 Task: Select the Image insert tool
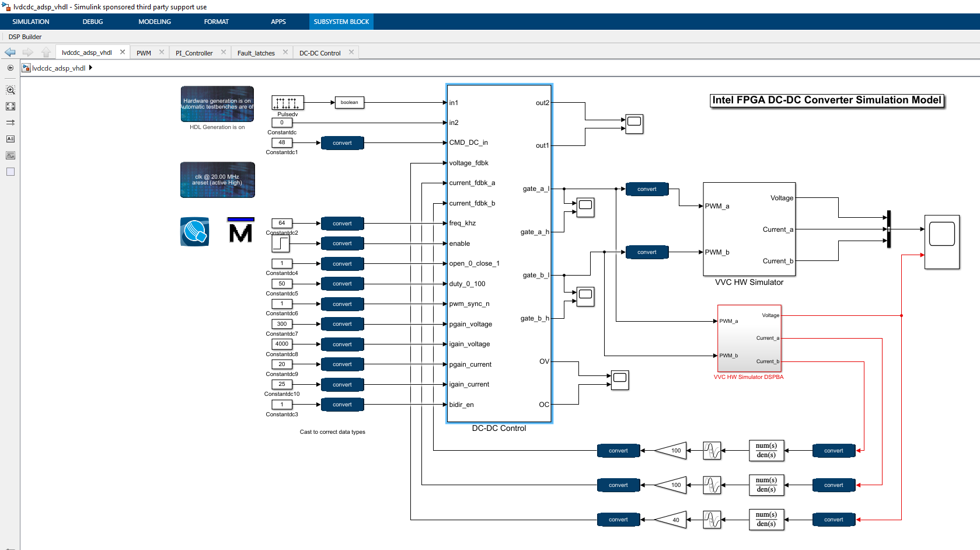11,155
